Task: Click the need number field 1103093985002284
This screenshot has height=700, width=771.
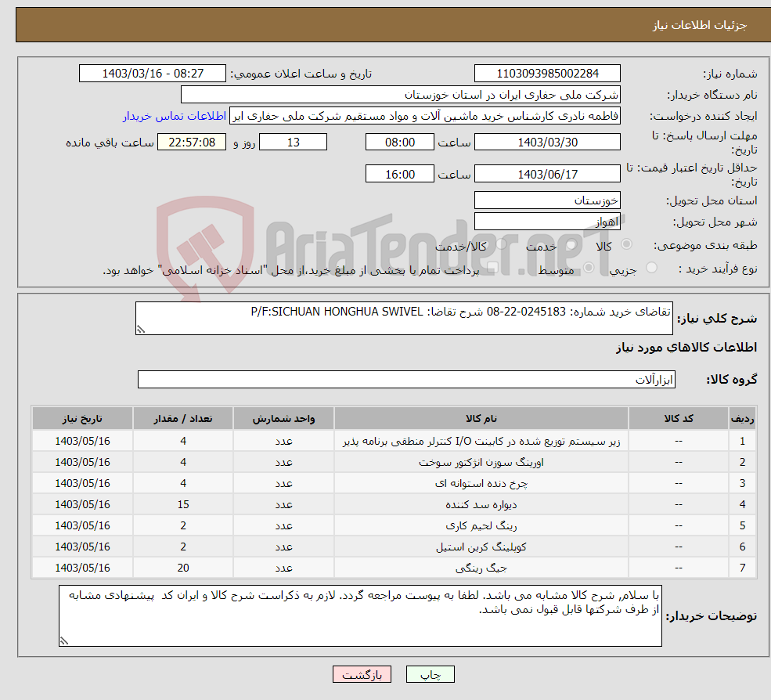Action: pyautogui.click(x=547, y=74)
